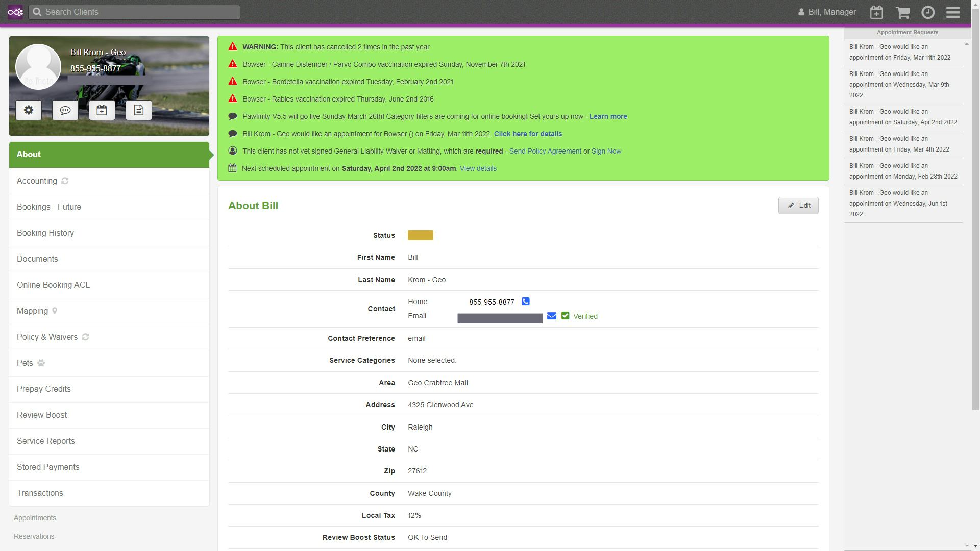The height and width of the screenshot is (551, 980).
Task: Click the phone call icon next to 855-955-8877
Action: point(525,302)
